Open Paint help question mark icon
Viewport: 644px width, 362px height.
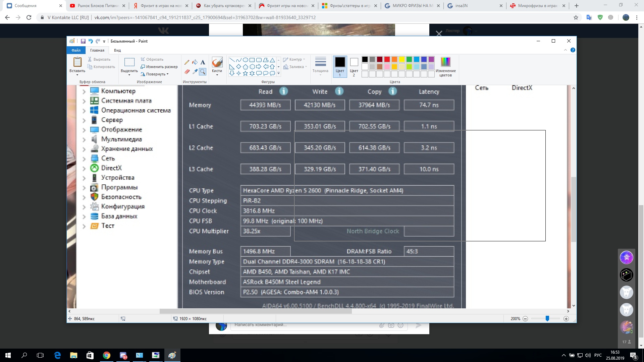click(573, 50)
